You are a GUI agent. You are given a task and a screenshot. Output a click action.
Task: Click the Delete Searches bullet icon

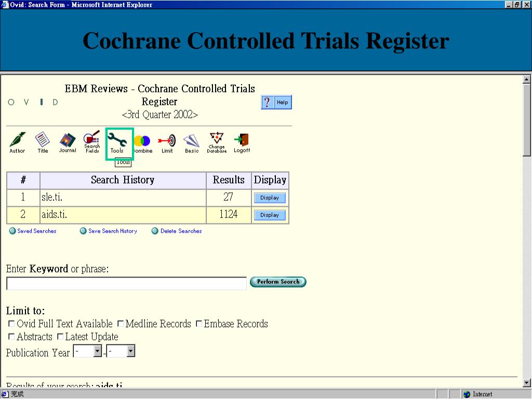click(x=155, y=231)
